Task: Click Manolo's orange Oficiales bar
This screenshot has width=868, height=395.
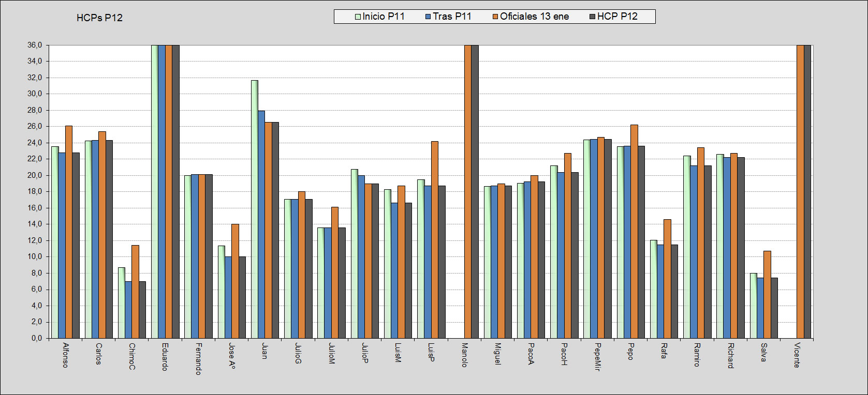Action: 468,191
